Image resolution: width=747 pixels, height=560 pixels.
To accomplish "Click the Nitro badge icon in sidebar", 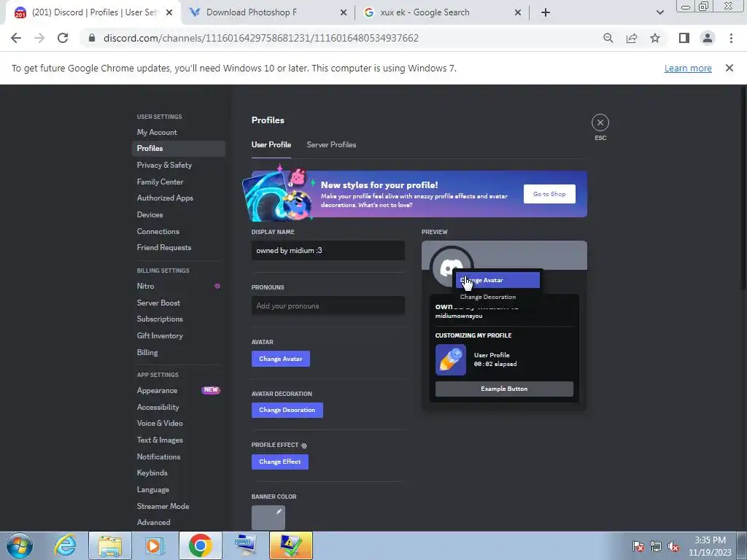I will [x=217, y=286].
